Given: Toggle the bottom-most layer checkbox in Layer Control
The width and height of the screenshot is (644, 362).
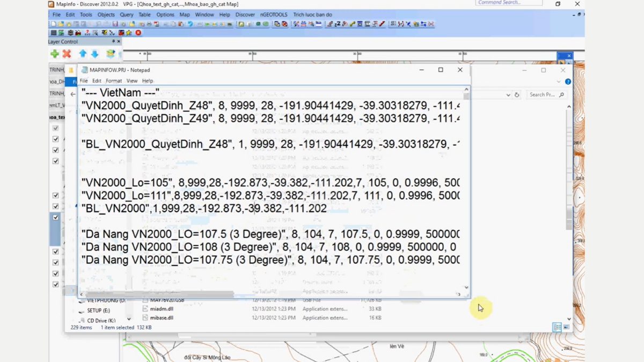Looking at the screenshot, I should coord(55,284).
